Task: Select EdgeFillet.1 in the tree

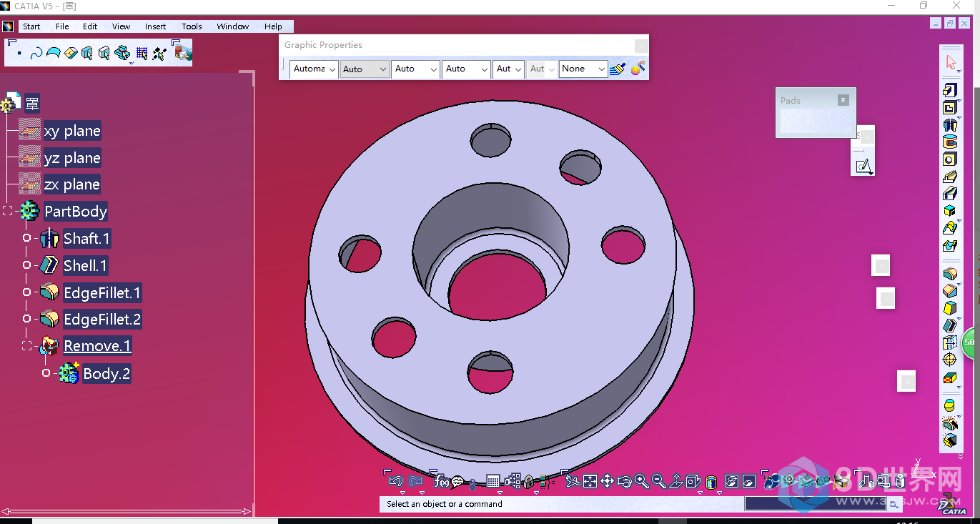Action: [102, 293]
